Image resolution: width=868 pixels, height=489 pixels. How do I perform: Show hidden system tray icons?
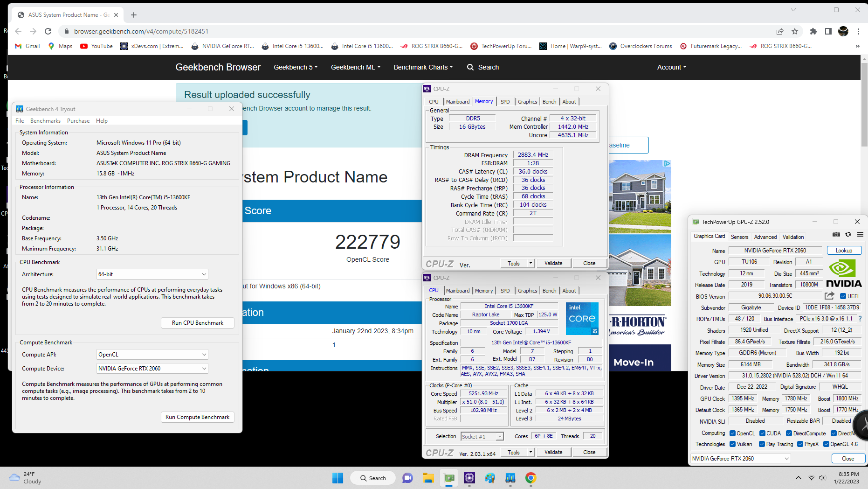(x=798, y=478)
